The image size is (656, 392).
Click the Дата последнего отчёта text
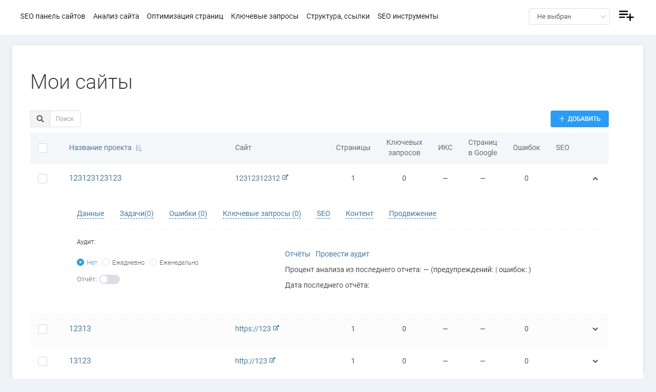(x=327, y=285)
